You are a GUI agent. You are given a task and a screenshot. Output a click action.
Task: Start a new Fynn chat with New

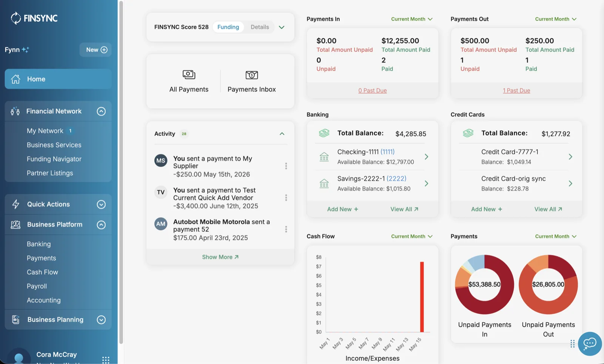coord(96,50)
